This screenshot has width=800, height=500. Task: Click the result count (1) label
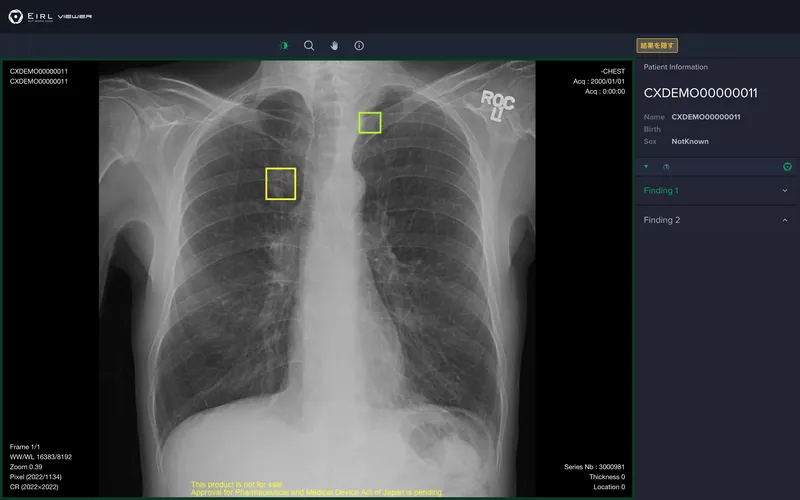pyautogui.click(x=666, y=166)
